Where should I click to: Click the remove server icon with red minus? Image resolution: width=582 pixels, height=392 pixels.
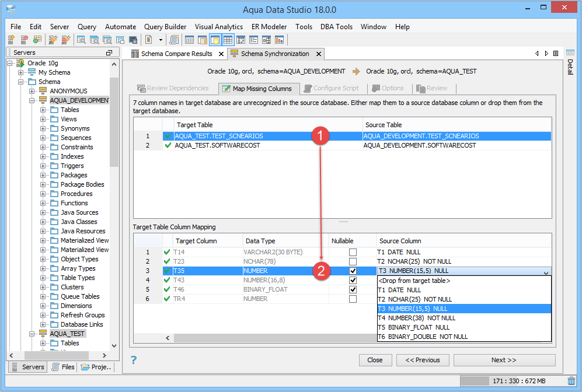coord(24,39)
